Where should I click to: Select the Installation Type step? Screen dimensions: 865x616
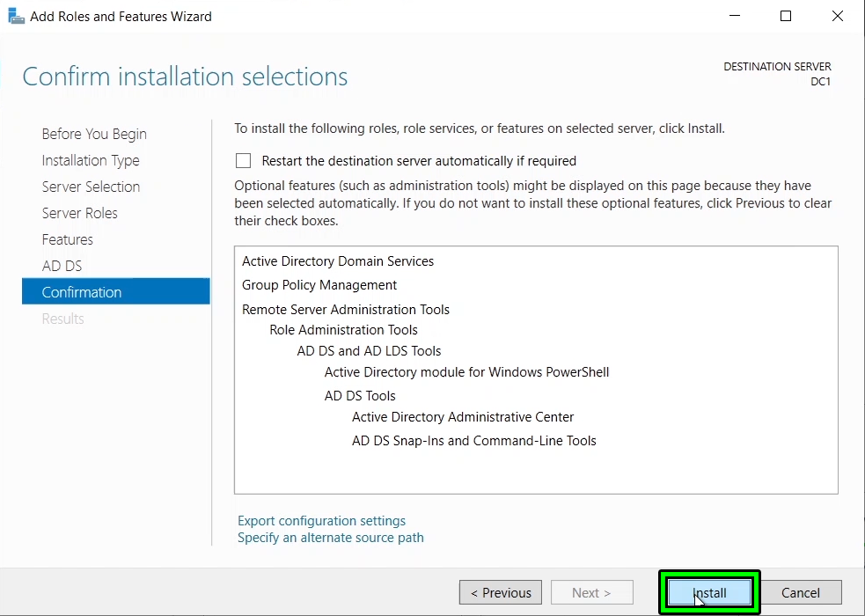(x=91, y=160)
